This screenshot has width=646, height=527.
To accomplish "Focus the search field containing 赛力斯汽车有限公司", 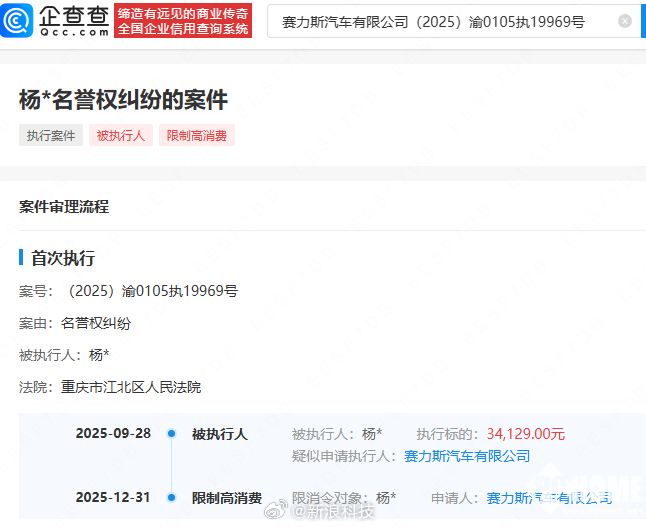I will 440,21.
